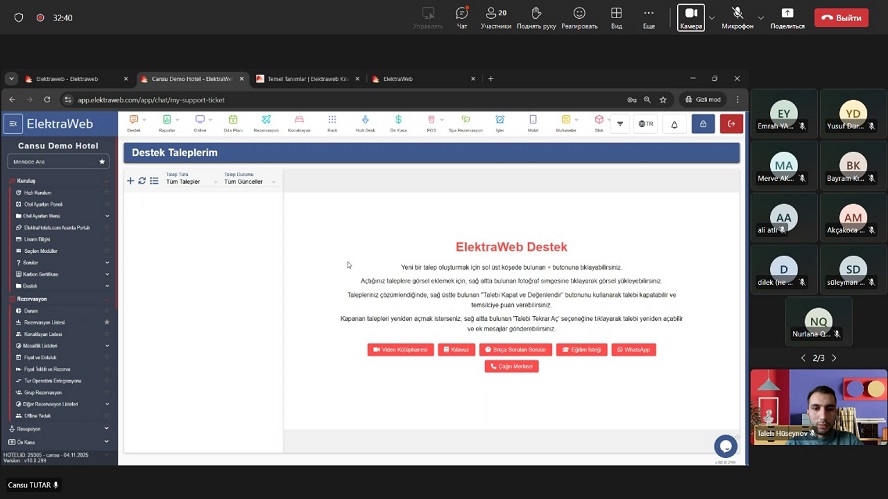Screen dimensions: 888x499
Task: Open Oda Planı from the top toolbar
Action: tap(233, 123)
